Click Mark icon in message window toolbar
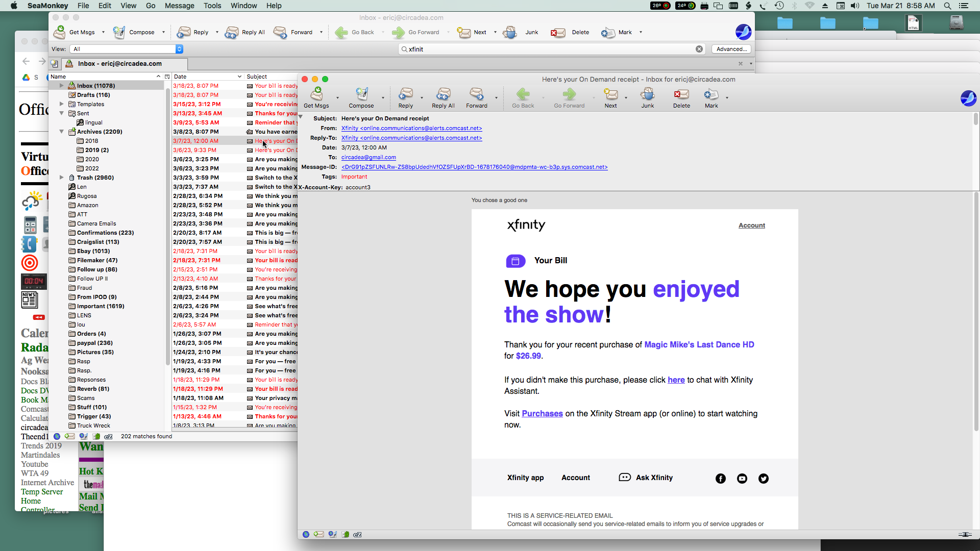The image size is (980, 551). point(710,94)
